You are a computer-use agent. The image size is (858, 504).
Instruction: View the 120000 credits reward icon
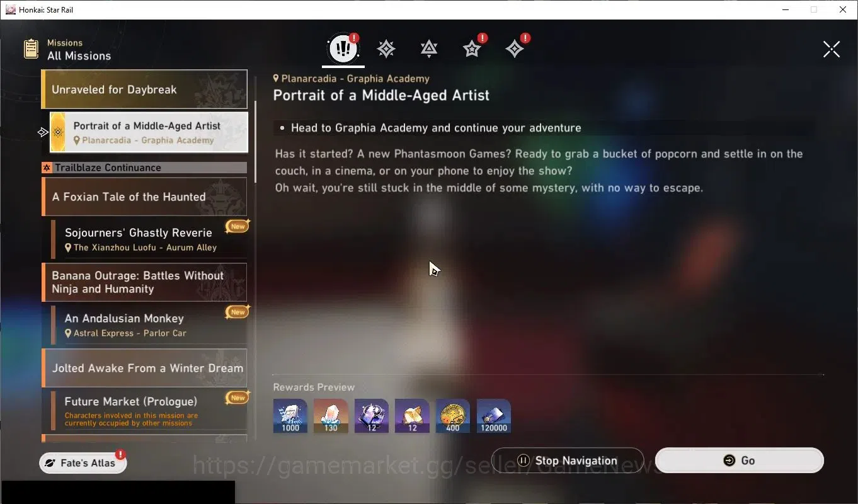pyautogui.click(x=493, y=416)
